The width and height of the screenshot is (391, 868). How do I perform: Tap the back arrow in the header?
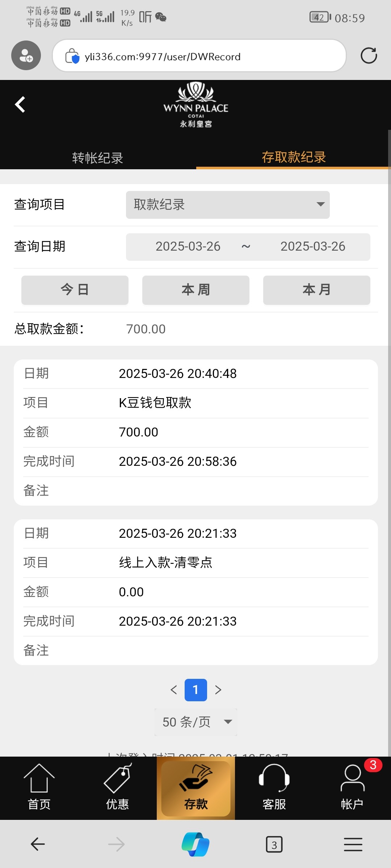[20, 105]
